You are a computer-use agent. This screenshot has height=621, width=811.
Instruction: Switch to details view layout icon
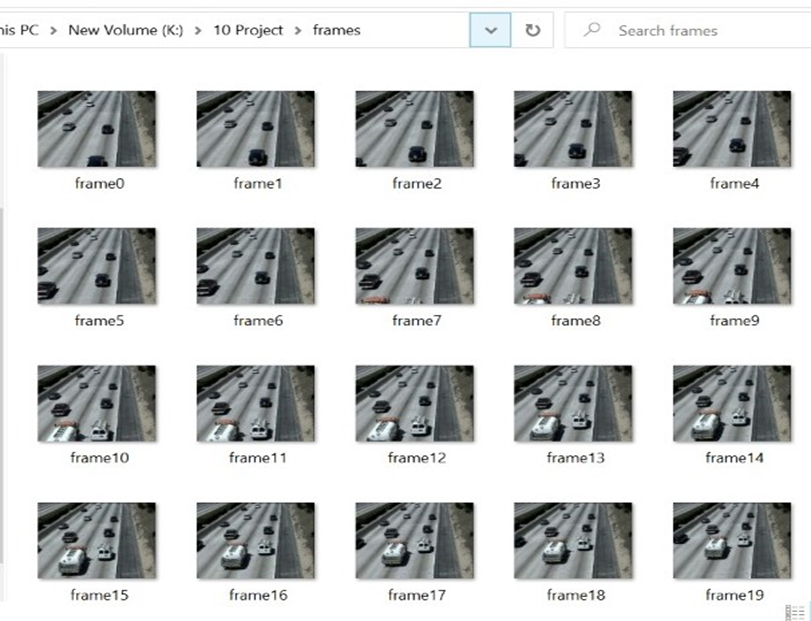[x=794, y=612]
